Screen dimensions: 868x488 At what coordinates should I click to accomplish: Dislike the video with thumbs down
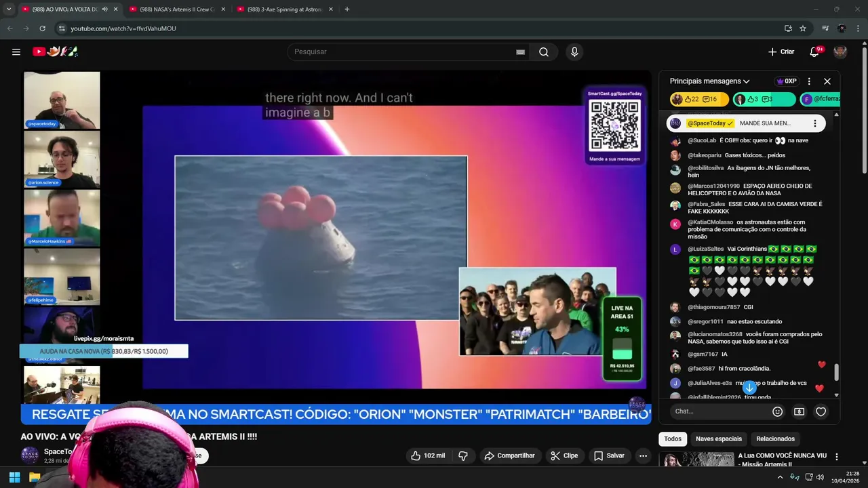coord(463,455)
